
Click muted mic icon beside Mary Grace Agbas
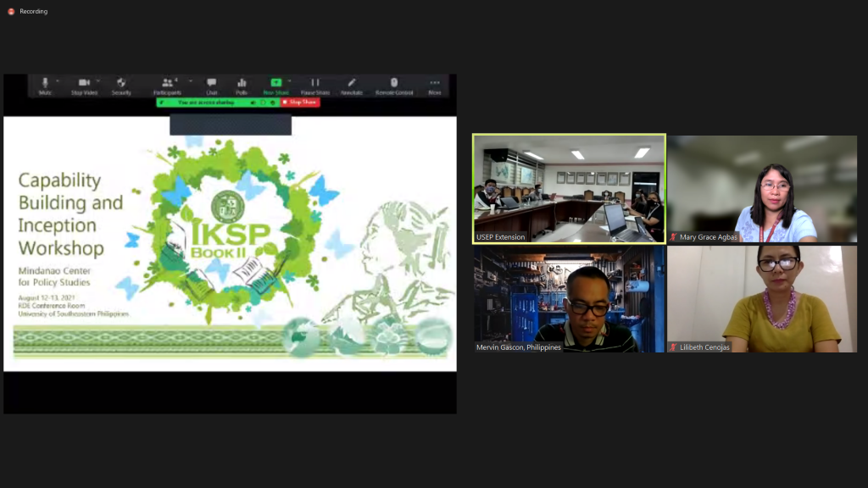674,237
